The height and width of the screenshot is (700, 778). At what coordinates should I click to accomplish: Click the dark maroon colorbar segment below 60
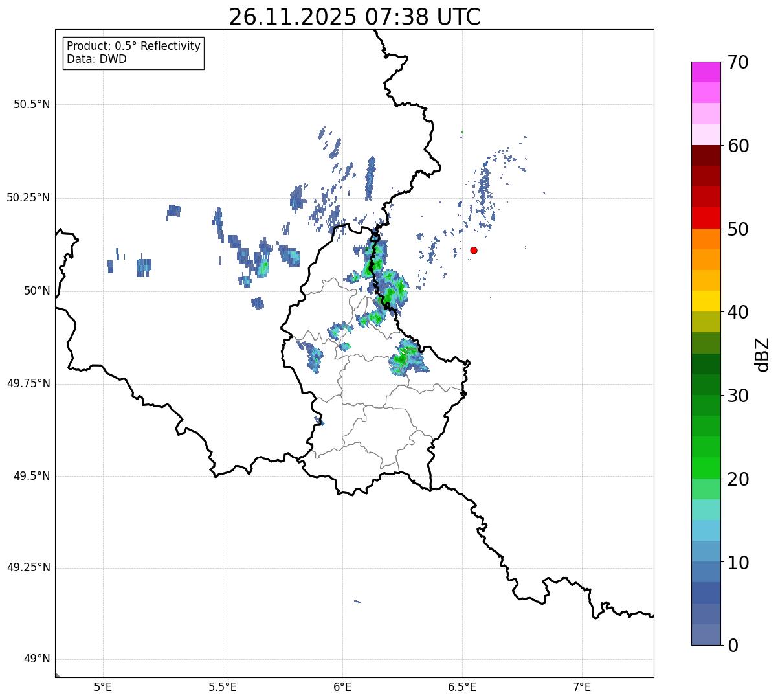706,155
